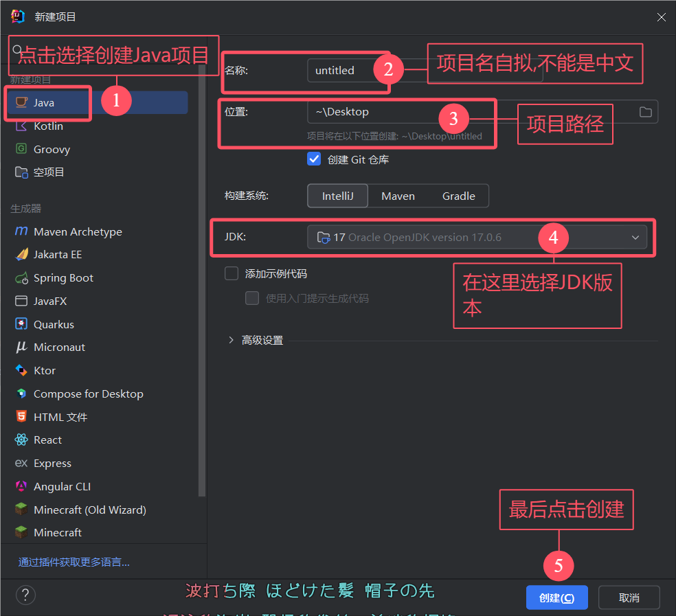Enable 添加示例代码 option
This screenshot has height=616, width=676.
(232, 273)
